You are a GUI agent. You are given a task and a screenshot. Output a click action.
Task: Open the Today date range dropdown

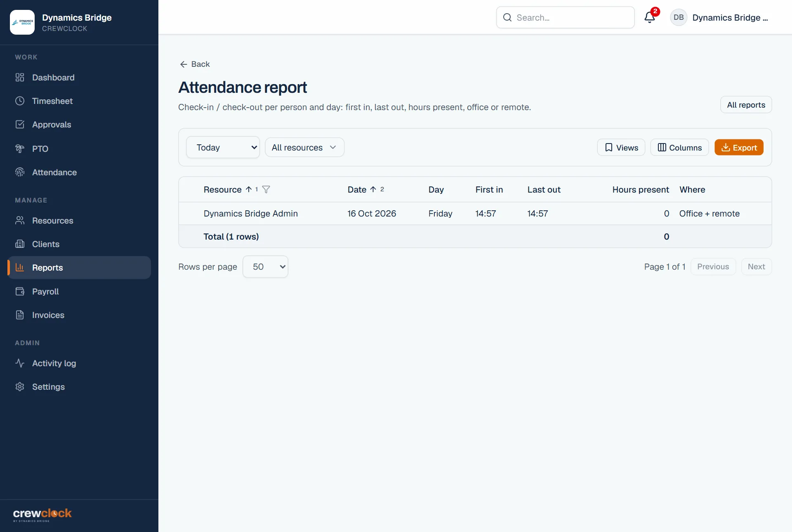(223, 147)
